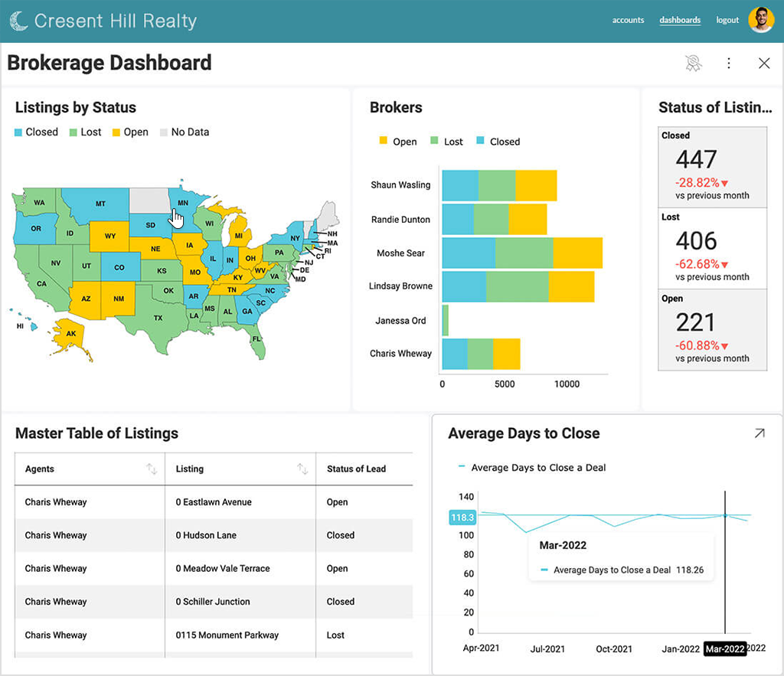
Task: Click the Brokers panel title
Action: [396, 107]
